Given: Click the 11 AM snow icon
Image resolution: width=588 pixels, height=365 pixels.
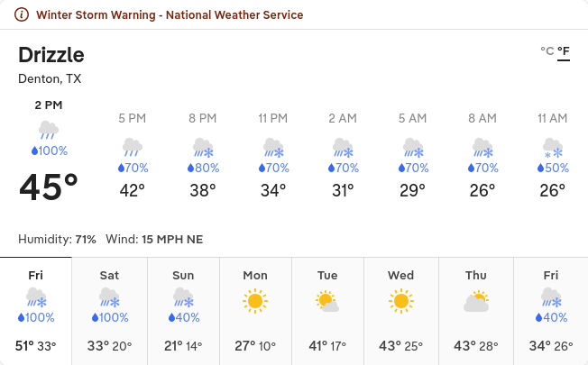Looking at the screenshot, I should click(x=552, y=146).
